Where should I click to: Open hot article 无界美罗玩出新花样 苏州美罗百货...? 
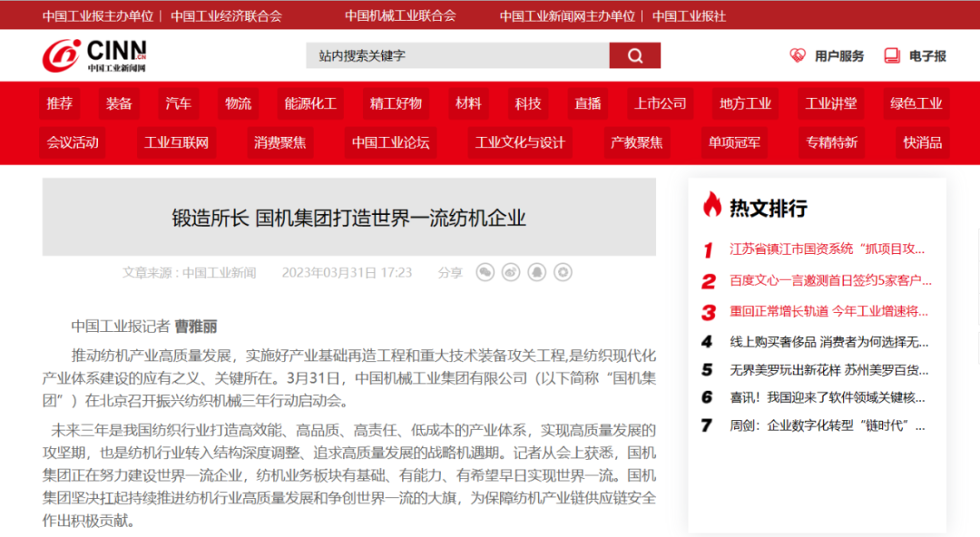click(x=828, y=370)
